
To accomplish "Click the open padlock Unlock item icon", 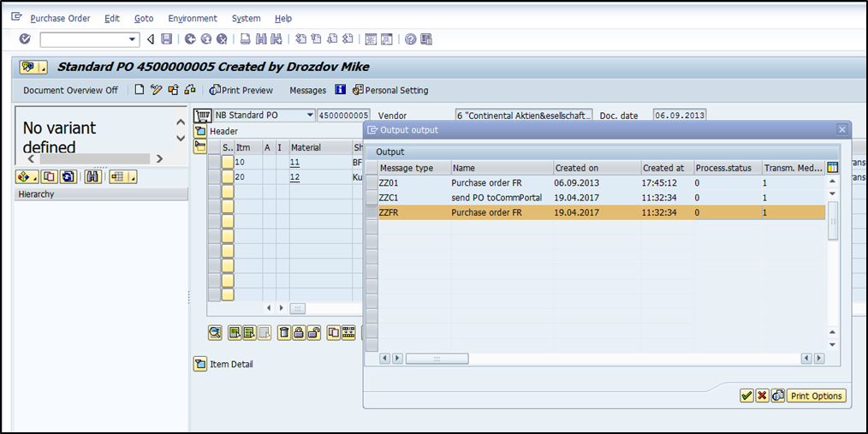I will pos(314,333).
